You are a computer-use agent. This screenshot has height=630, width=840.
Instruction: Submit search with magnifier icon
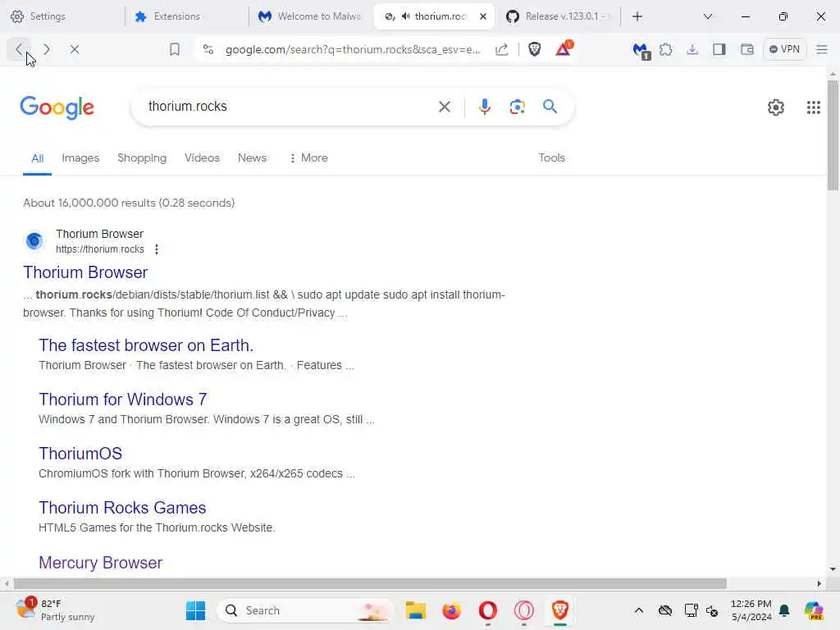tap(550, 106)
